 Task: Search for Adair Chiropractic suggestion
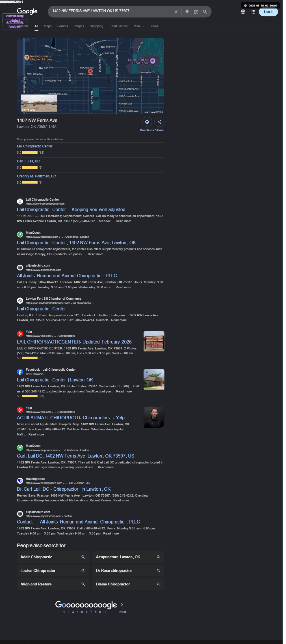pyautogui.click(x=53, y=557)
